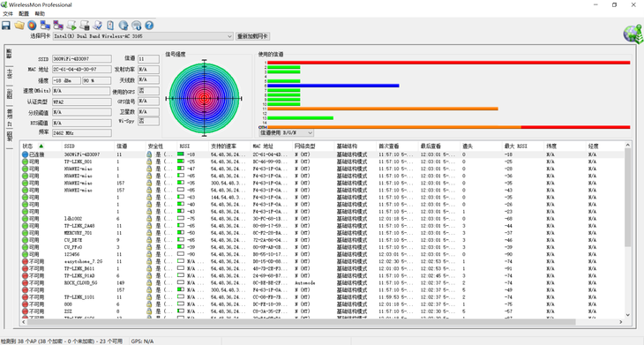644x345 pixels.
Task: Click the 网络类型 column header
Action: pyautogui.click(x=312, y=146)
